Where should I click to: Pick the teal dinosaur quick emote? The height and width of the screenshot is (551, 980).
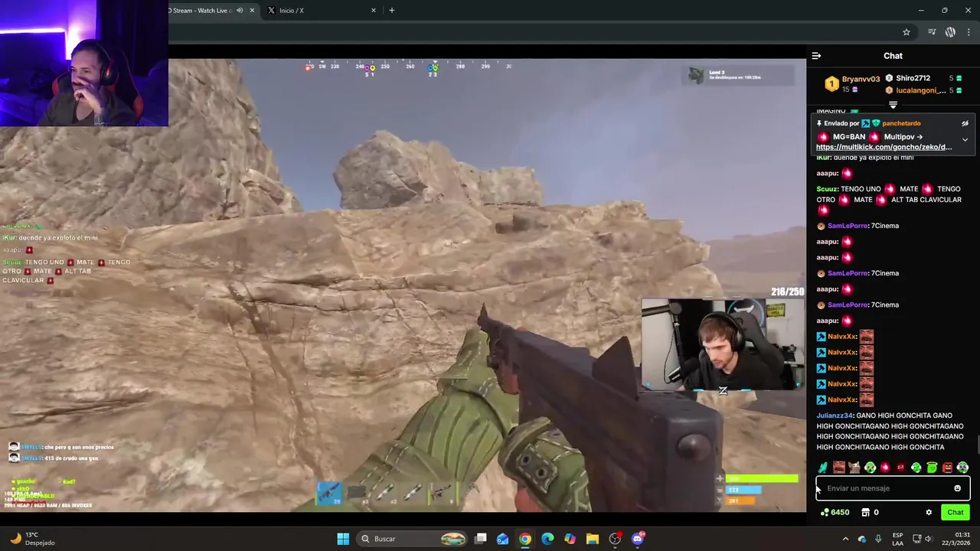(823, 468)
